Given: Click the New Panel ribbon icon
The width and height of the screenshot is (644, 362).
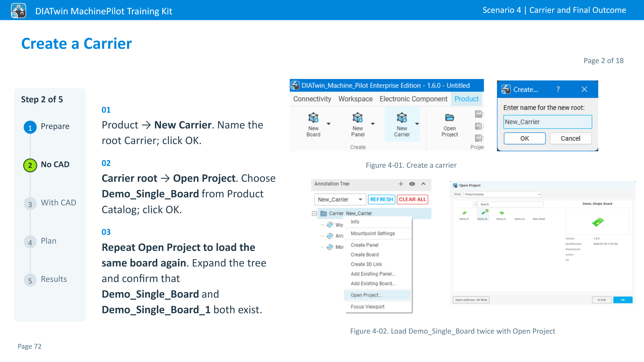Looking at the screenshot, I should click(x=357, y=118).
